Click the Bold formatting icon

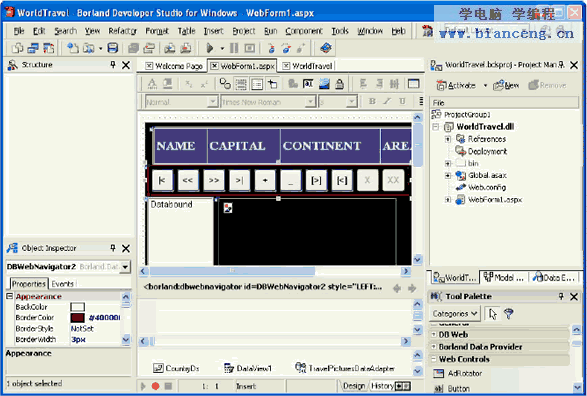click(x=372, y=101)
